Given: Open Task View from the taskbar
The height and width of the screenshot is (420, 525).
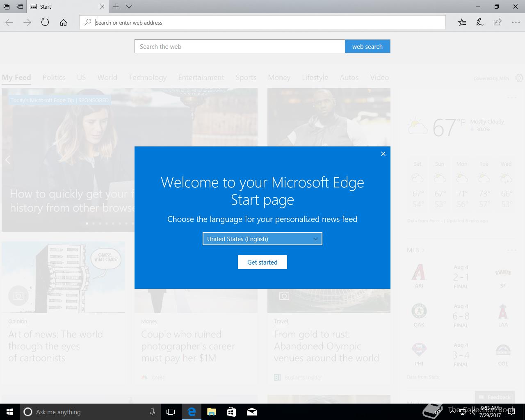Looking at the screenshot, I should click(171, 412).
